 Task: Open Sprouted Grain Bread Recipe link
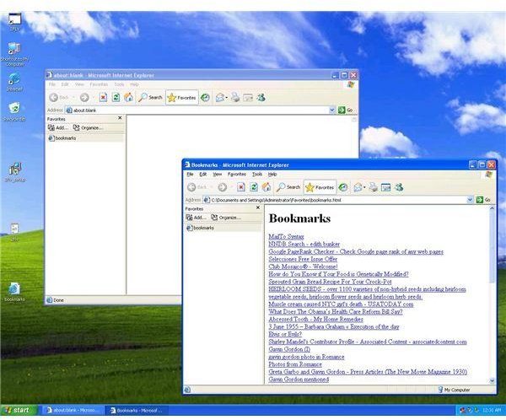(330, 281)
